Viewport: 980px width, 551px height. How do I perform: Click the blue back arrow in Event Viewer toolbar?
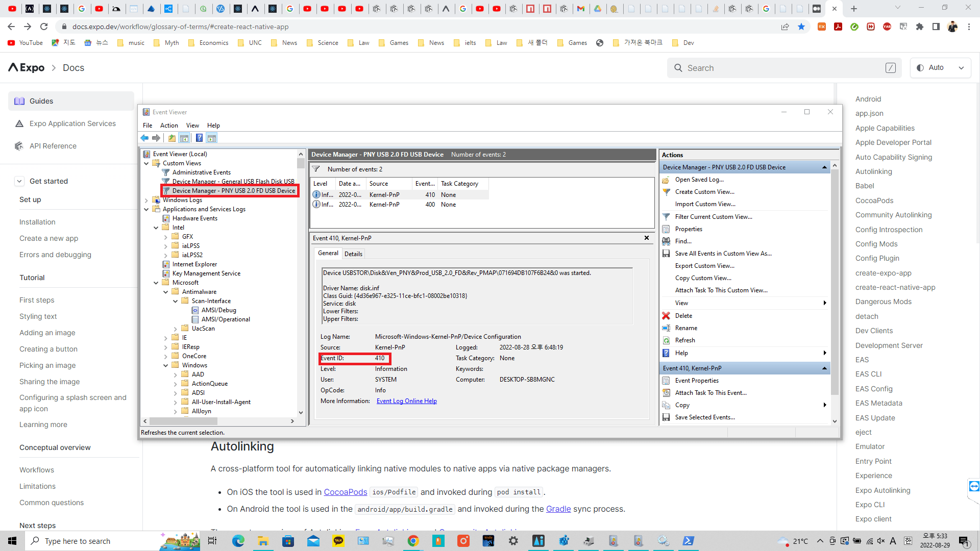144,138
